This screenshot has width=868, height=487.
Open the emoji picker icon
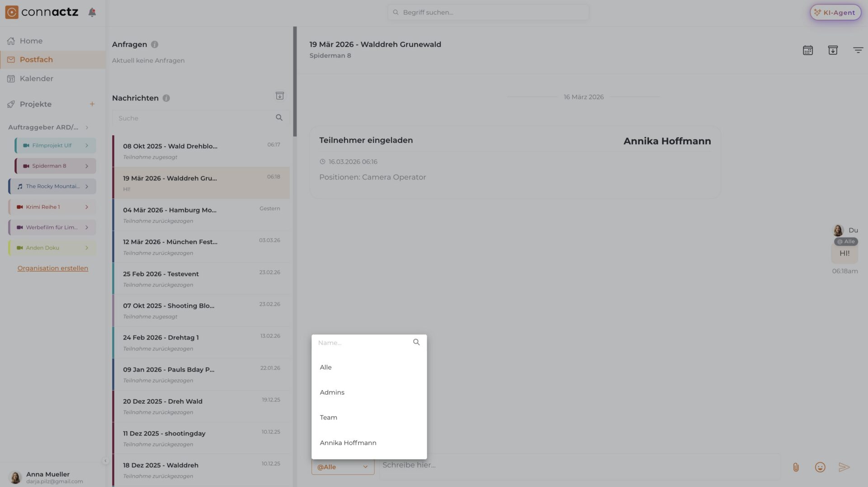(x=820, y=467)
